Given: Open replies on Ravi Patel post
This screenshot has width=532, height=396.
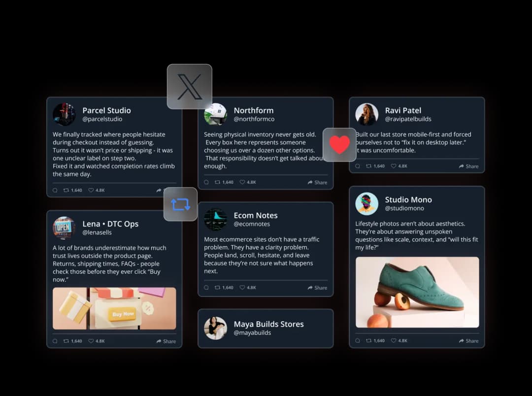Looking at the screenshot, I should [358, 166].
